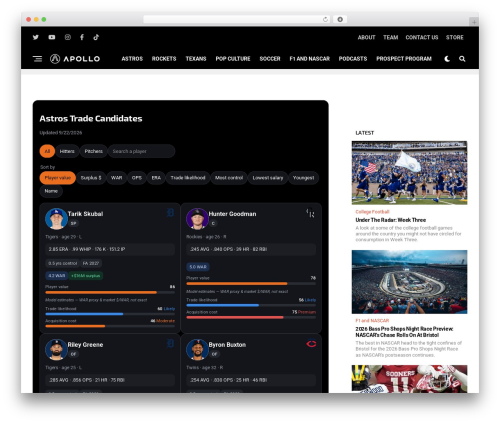Open the Facebook icon link
The width and height of the screenshot is (500, 423).
(82, 37)
